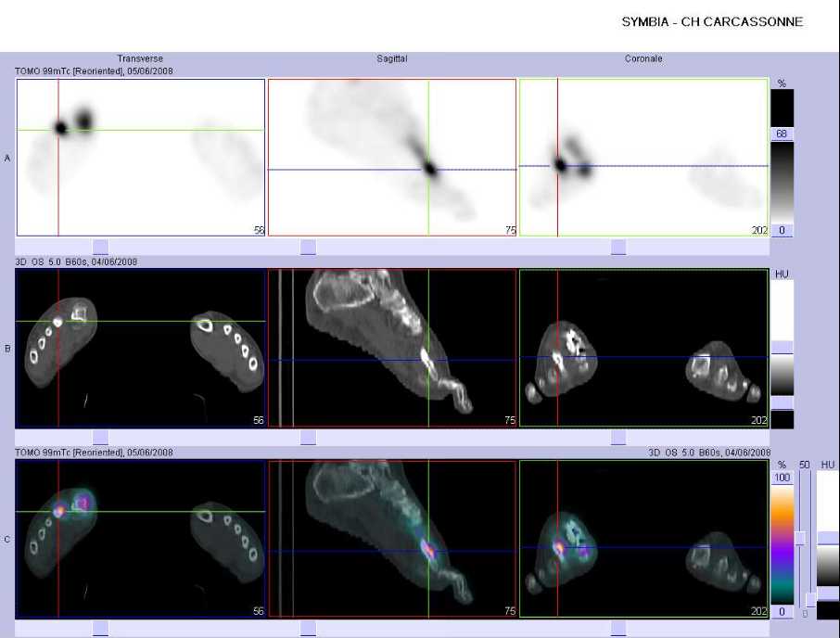The width and height of the screenshot is (840, 638).
Task: Select the fusion colour scale 100 field
Action: (x=782, y=478)
